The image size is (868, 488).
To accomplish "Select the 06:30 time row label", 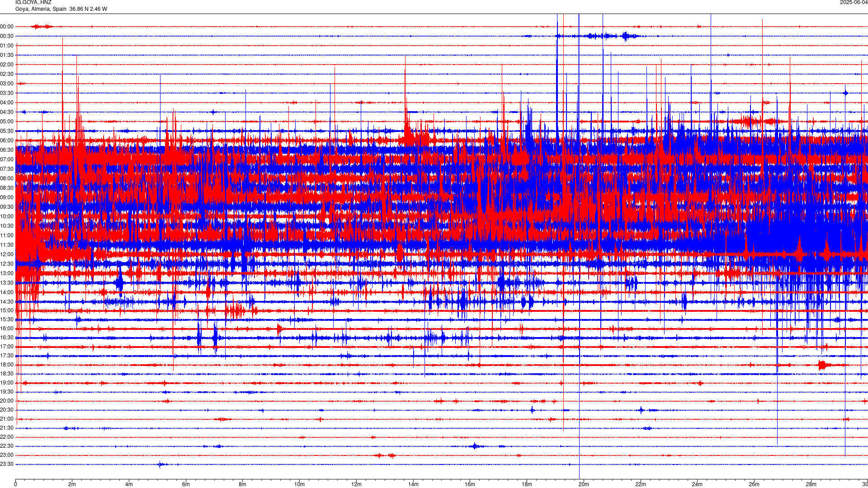I will click(x=7, y=150).
